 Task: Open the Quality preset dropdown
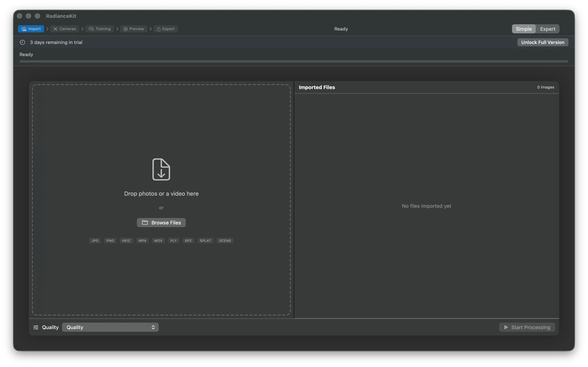(110, 327)
